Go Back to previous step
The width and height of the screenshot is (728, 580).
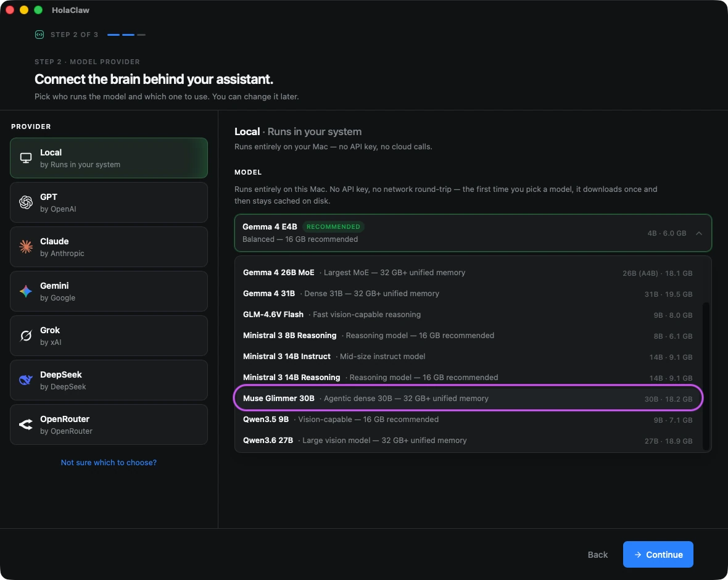point(598,555)
